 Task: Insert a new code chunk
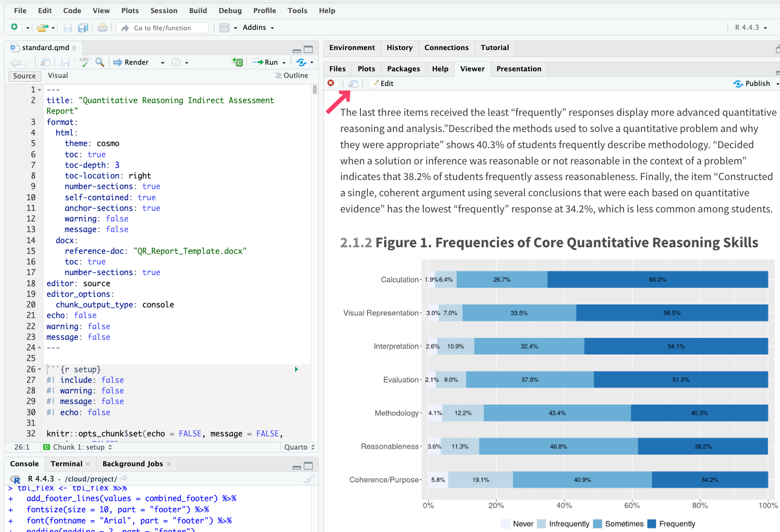click(237, 62)
